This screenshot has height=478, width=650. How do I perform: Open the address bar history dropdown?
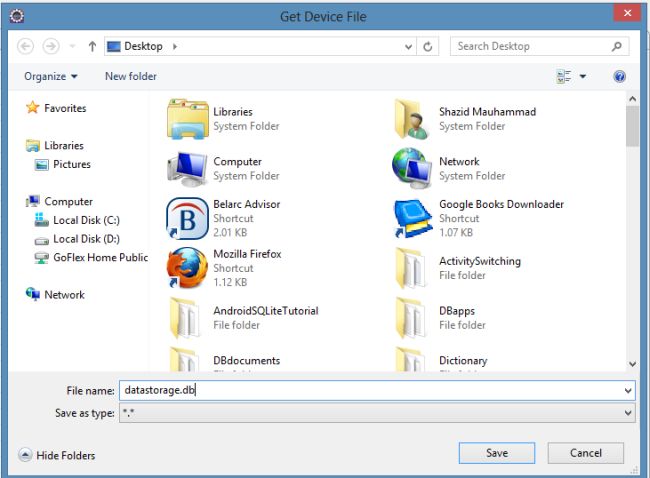coord(408,46)
